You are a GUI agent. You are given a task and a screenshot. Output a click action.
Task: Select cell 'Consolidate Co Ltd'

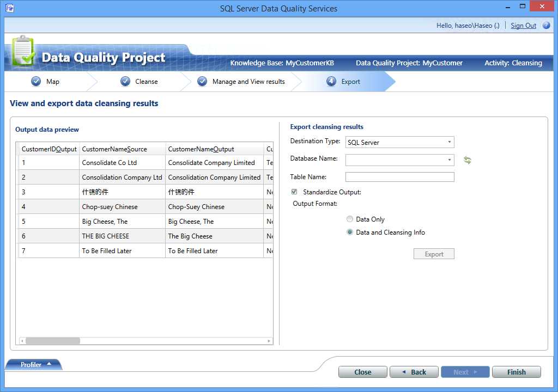[x=123, y=163]
